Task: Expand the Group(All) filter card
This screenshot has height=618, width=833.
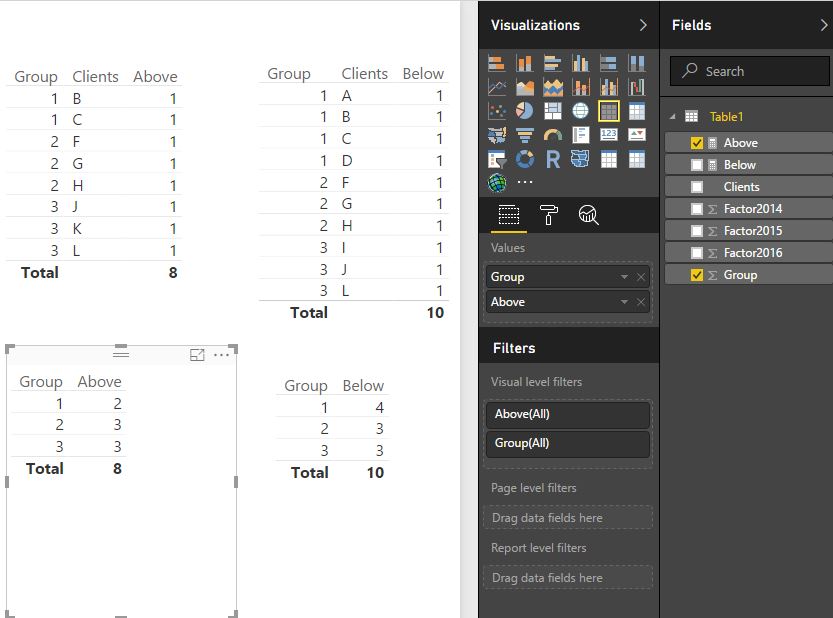Action: [x=567, y=444]
